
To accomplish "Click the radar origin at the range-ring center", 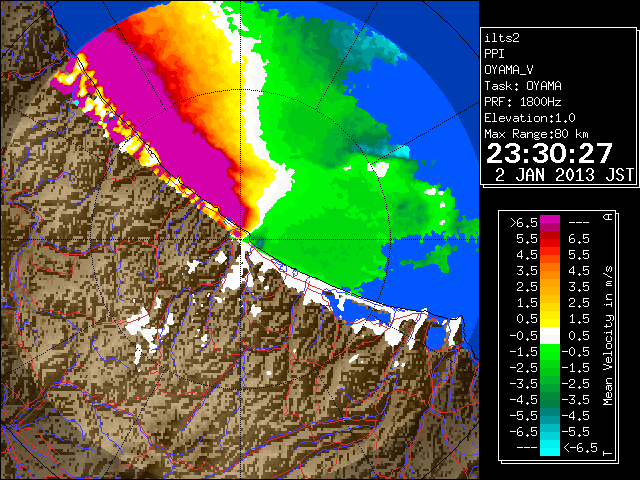I will (241, 240).
